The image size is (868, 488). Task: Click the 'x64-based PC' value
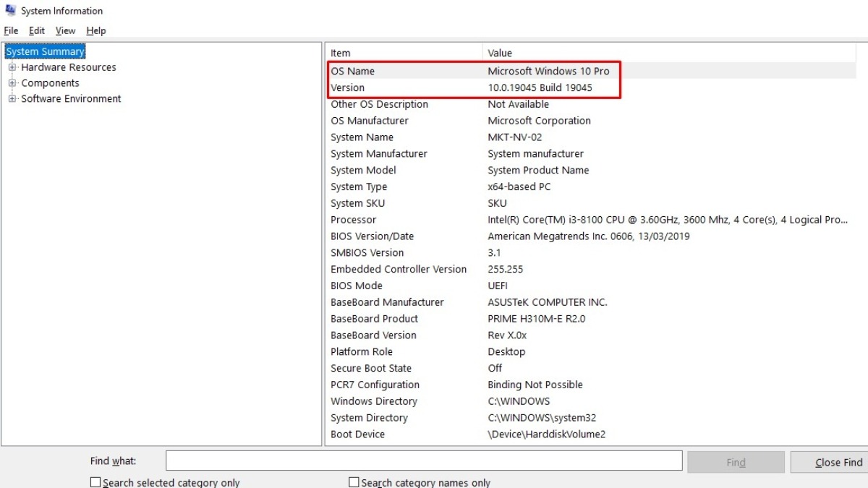[519, 187]
